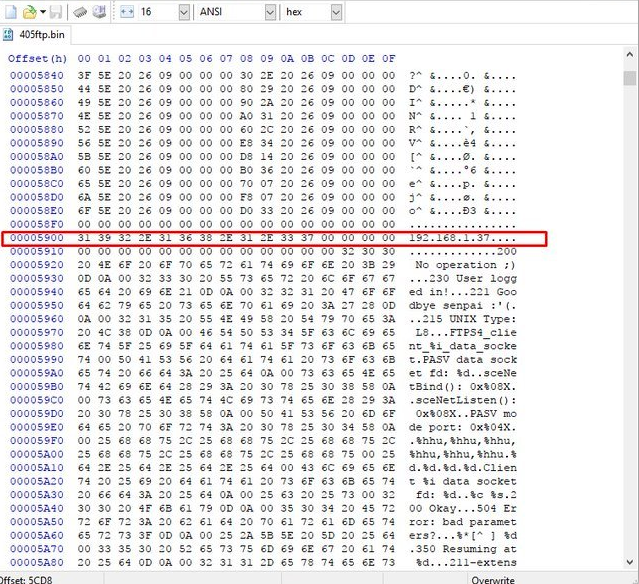
Task: Click the bytes-per-row width arrows icon
Action: click(127, 12)
